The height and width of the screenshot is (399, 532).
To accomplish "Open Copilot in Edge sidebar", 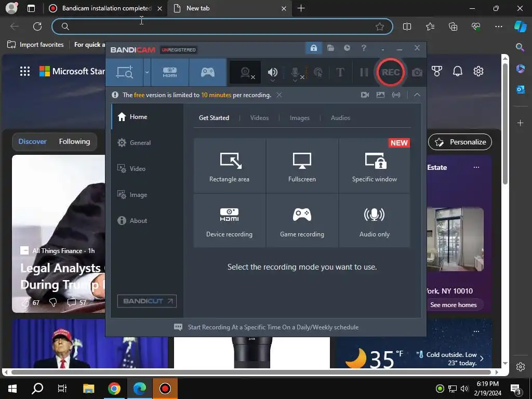I will [x=520, y=26].
